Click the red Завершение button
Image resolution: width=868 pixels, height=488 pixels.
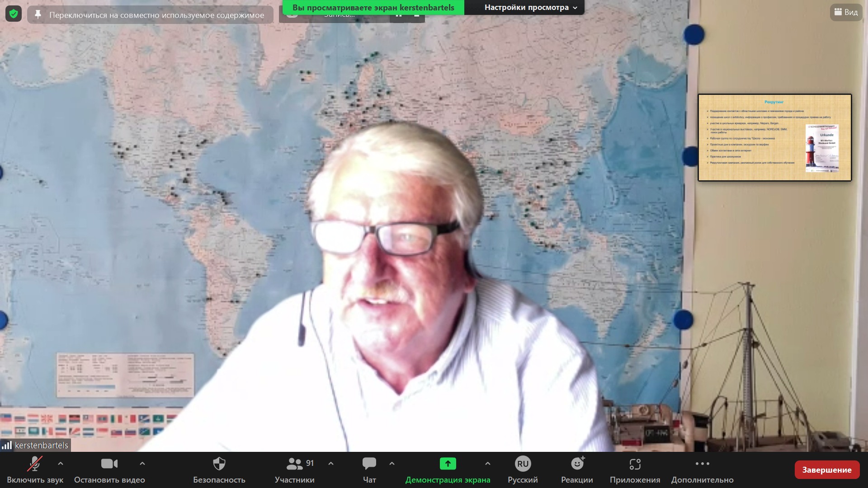(x=827, y=470)
